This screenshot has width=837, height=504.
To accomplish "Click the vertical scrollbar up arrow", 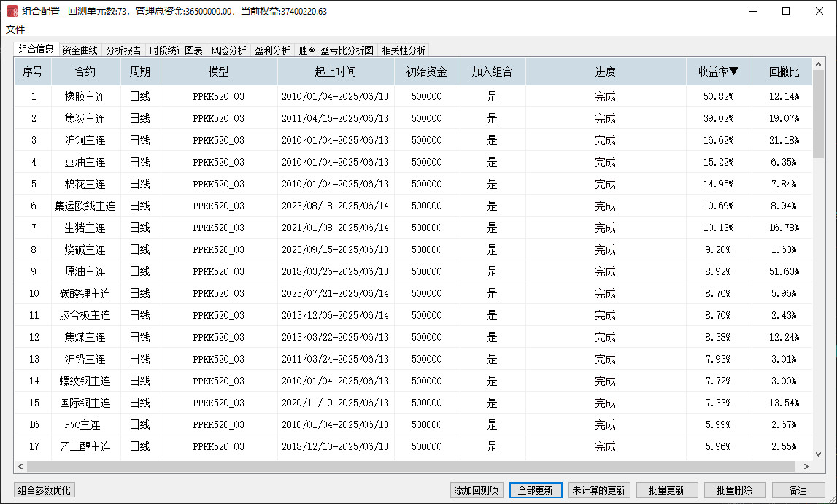I will point(818,64).
